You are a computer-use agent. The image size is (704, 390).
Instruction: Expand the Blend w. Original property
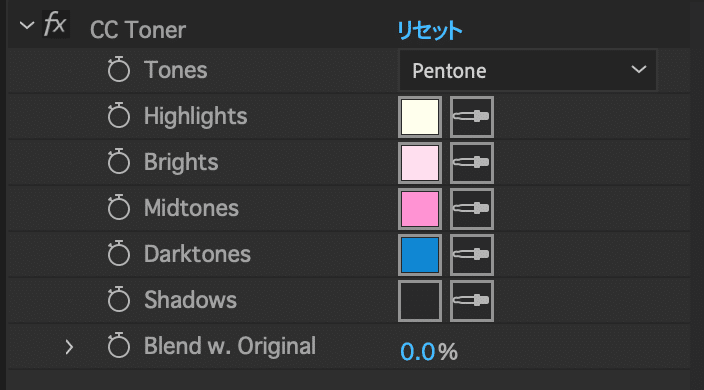point(69,347)
